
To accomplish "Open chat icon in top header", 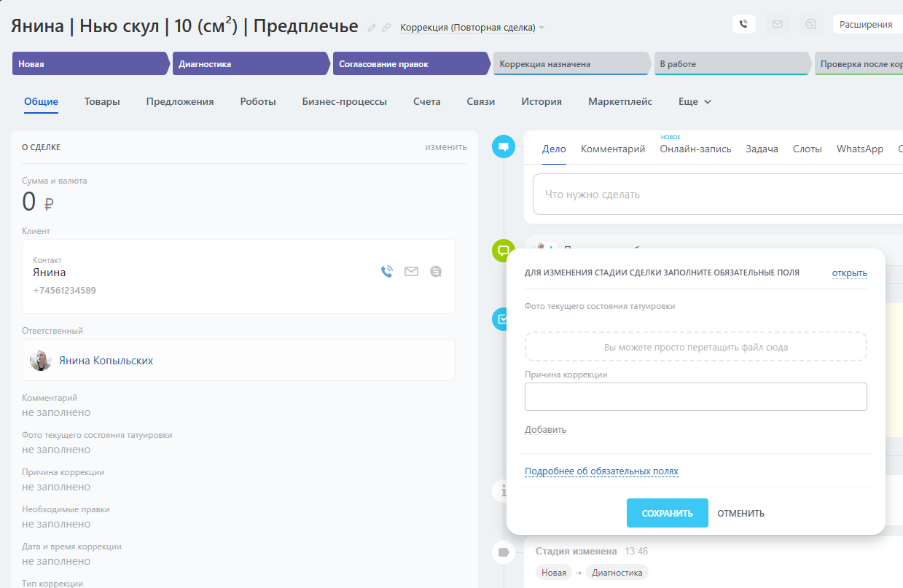I will (x=810, y=24).
